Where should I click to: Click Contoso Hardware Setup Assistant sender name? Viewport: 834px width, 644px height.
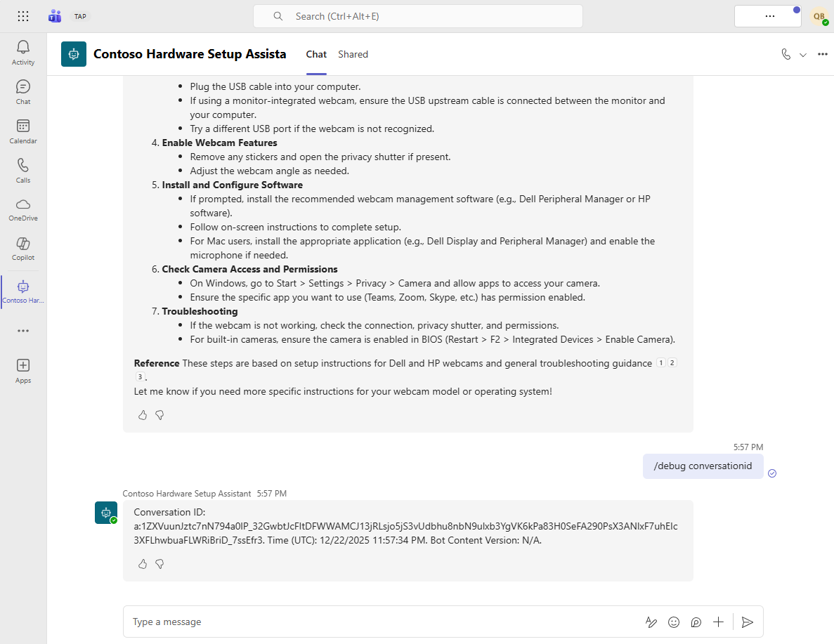coord(187,494)
